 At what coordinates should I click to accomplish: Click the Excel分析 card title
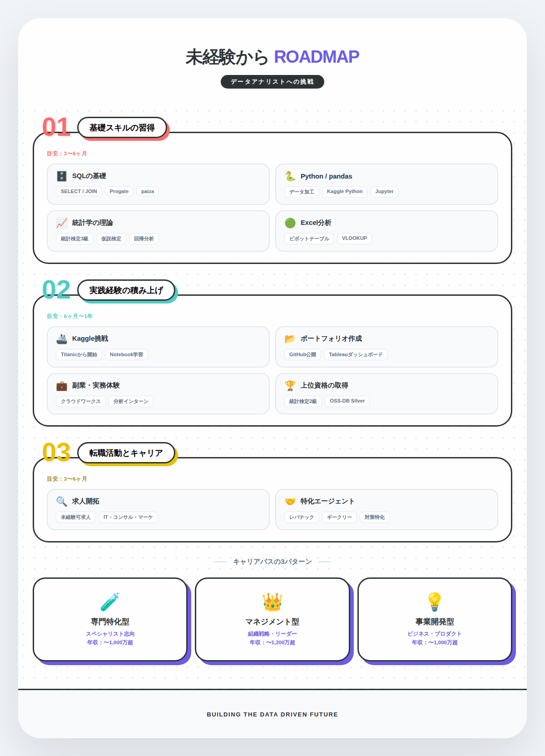[x=316, y=223]
